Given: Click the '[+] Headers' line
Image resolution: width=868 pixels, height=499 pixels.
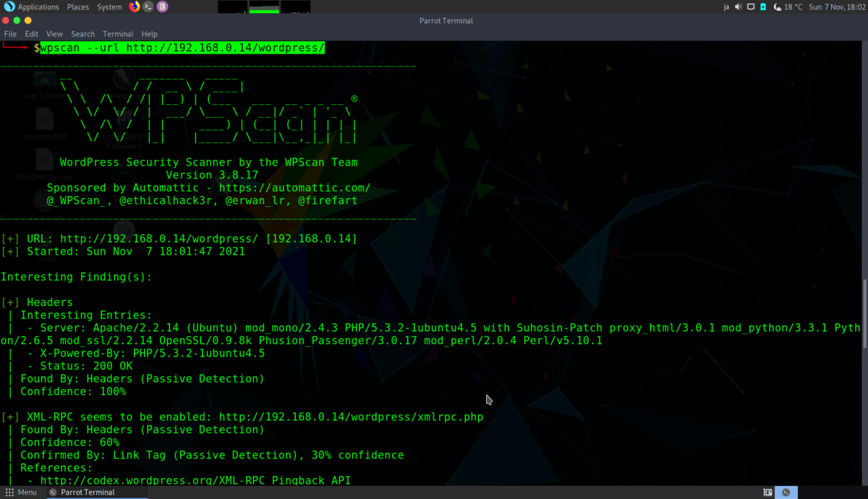Looking at the screenshot, I should (37, 302).
